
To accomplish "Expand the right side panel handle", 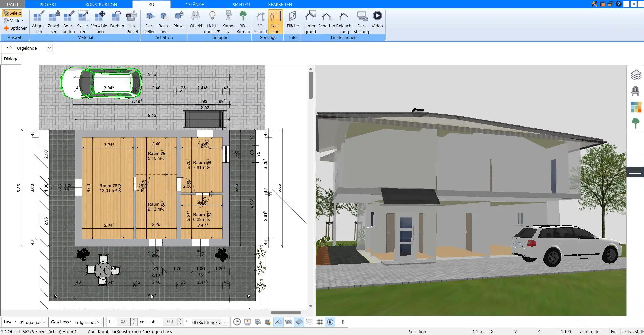I will pos(635,172).
